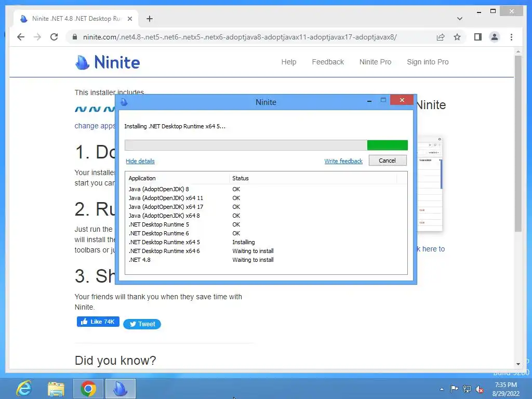This screenshot has width=532, height=399.
Task: Open the Help page
Action: coord(289,62)
